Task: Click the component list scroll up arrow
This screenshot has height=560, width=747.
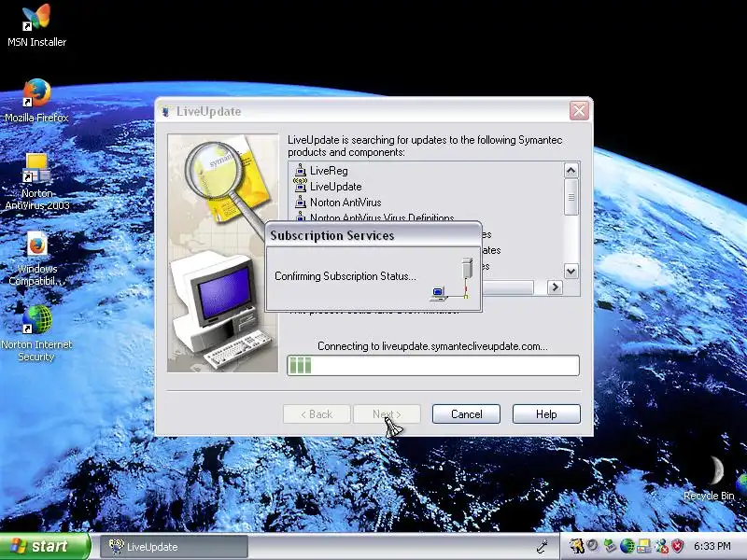Action: coord(571,171)
